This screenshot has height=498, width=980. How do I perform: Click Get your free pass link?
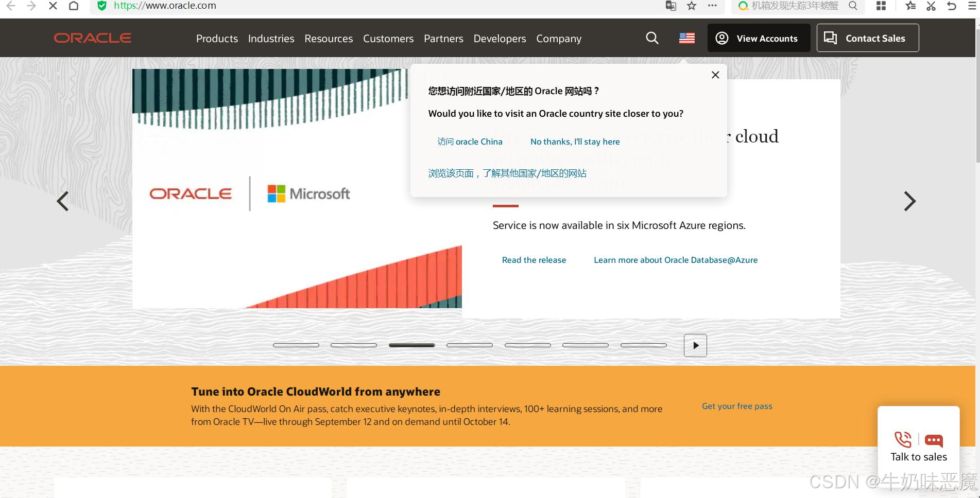coord(737,406)
